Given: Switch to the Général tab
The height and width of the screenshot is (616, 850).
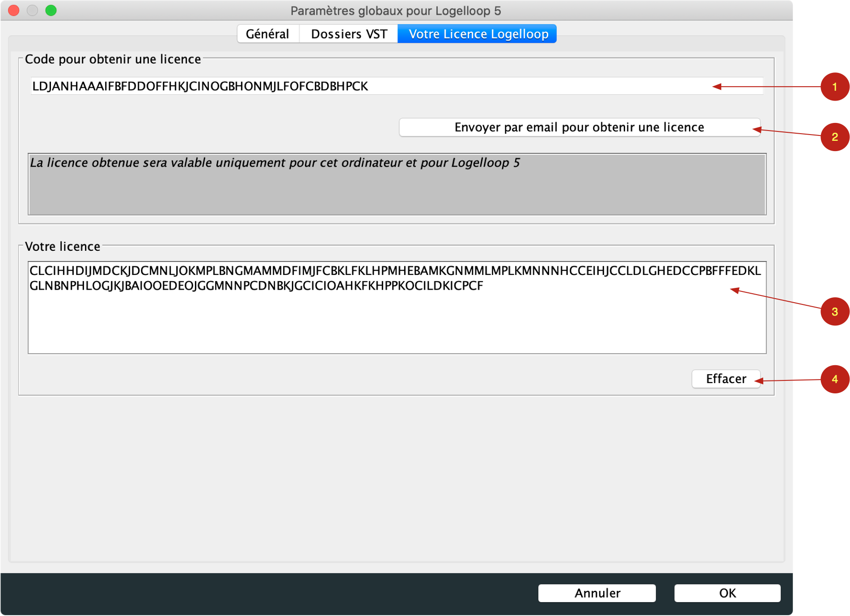Looking at the screenshot, I should (268, 34).
